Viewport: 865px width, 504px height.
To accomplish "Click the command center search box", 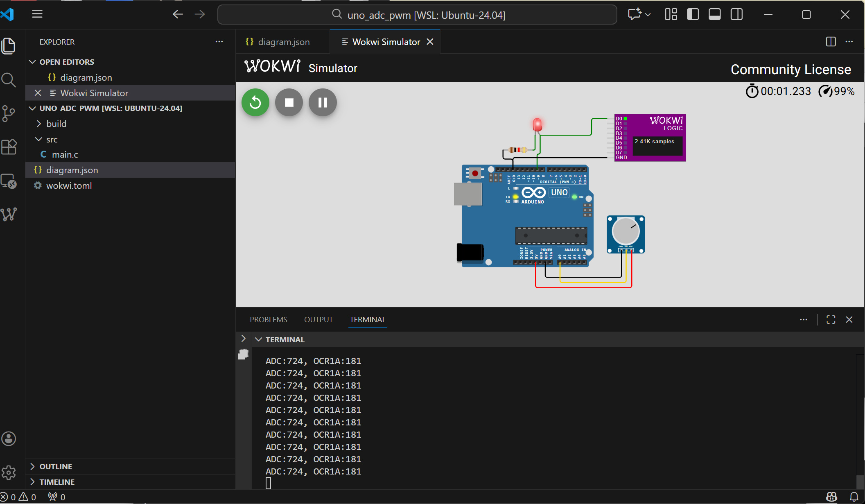I will tap(417, 15).
